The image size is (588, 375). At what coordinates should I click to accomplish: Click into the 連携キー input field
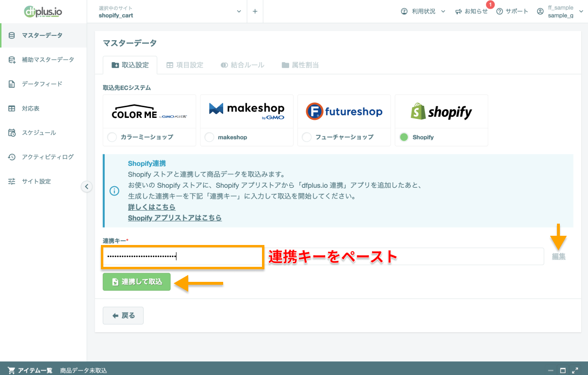pyautogui.click(x=323, y=257)
